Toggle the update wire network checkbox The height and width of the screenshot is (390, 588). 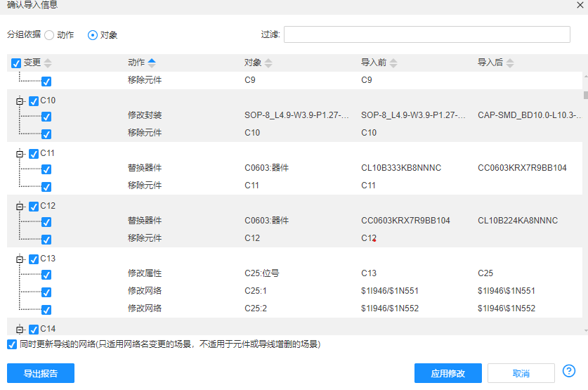12,344
